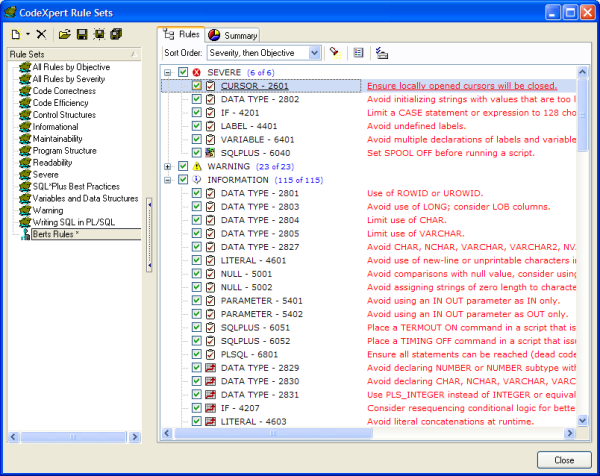This screenshot has height=476, width=600.
Task: Toggle the LABEL - 4401 checkbox
Action: coord(197,126)
